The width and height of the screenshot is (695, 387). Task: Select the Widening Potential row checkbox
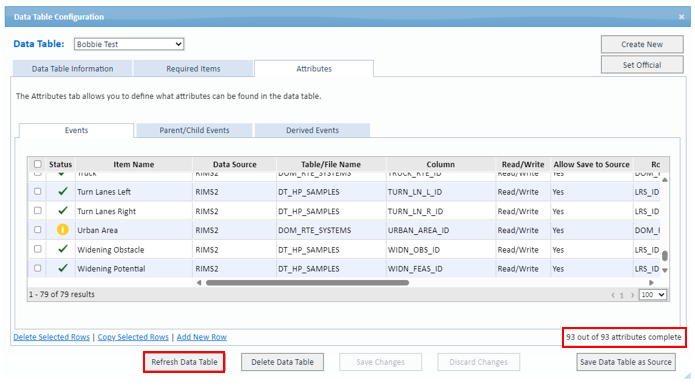pyautogui.click(x=38, y=268)
